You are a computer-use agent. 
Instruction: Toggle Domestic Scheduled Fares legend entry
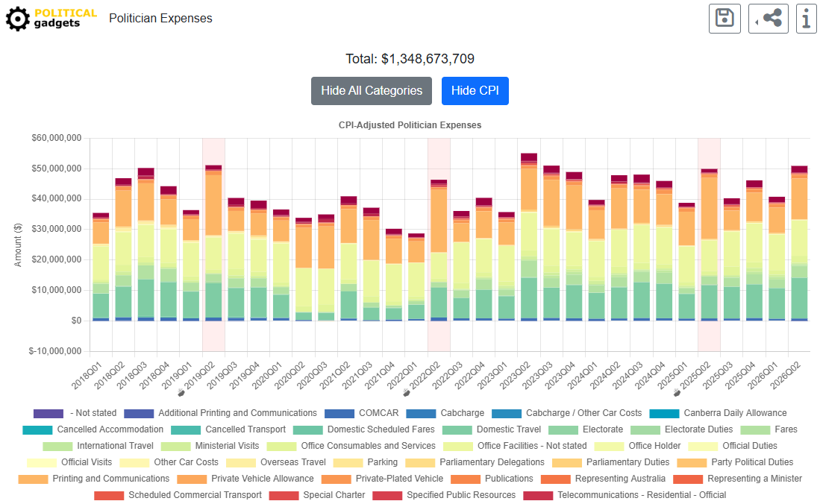(x=364, y=429)
